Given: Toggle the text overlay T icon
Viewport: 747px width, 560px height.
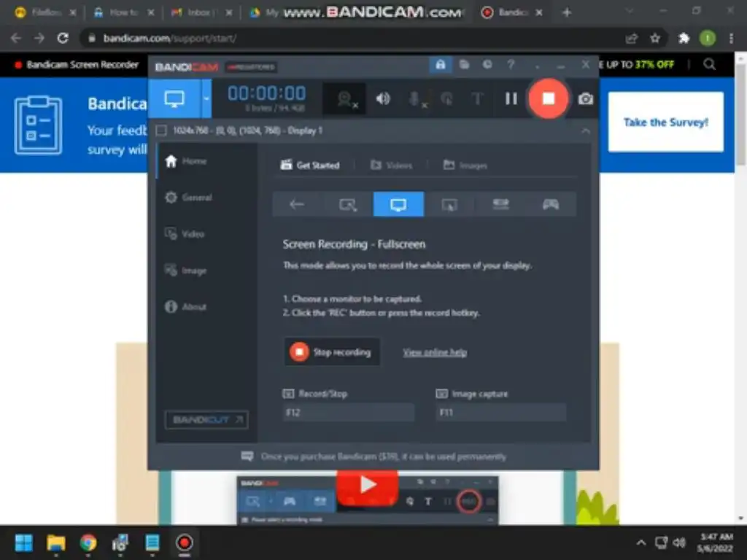Looking at the screenshot, I should [x=477, y=99].
